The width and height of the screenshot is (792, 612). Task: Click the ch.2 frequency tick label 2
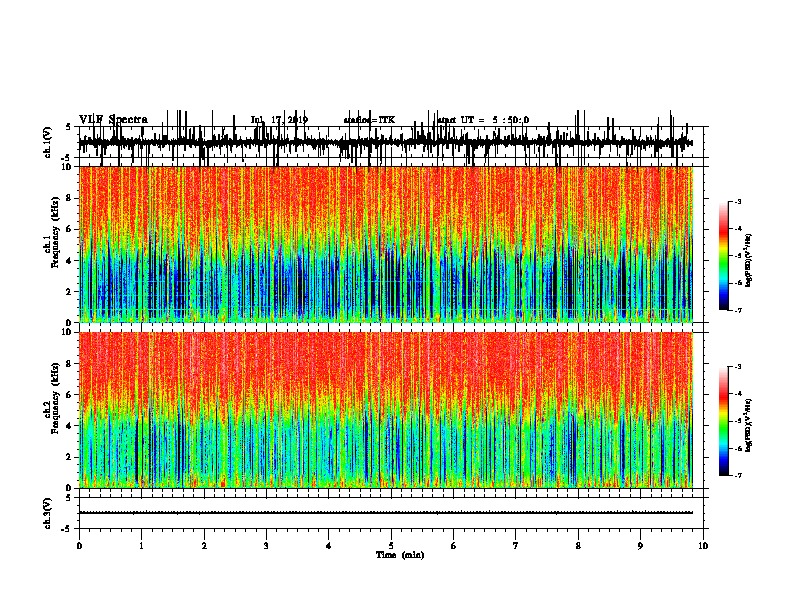(70, 457)
